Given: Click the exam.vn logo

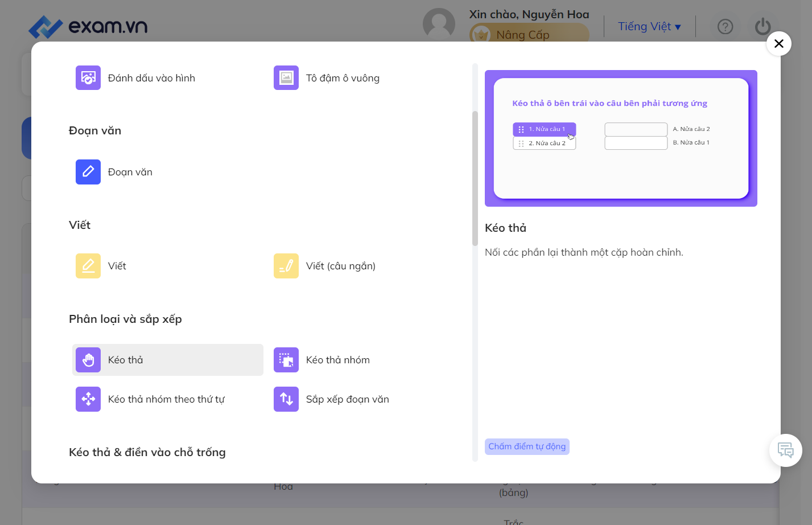Looking at the screenshot, I should click(88, 26).
